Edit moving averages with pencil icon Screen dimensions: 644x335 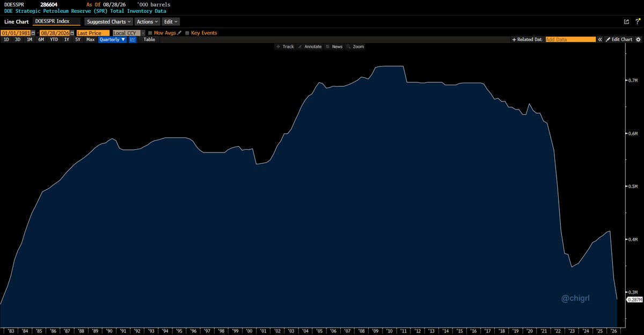tap(179, 33)
